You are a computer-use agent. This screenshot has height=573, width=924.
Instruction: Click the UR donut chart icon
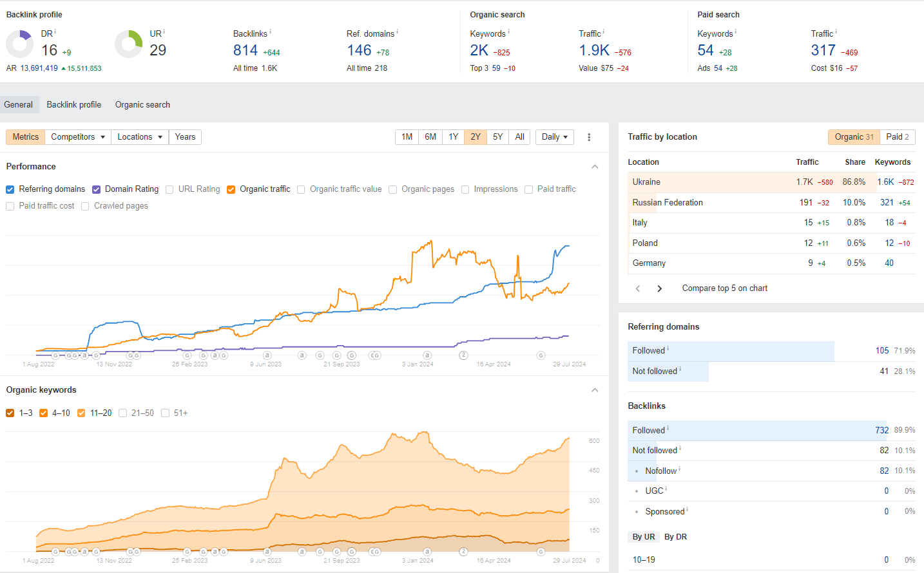[128, 44]
